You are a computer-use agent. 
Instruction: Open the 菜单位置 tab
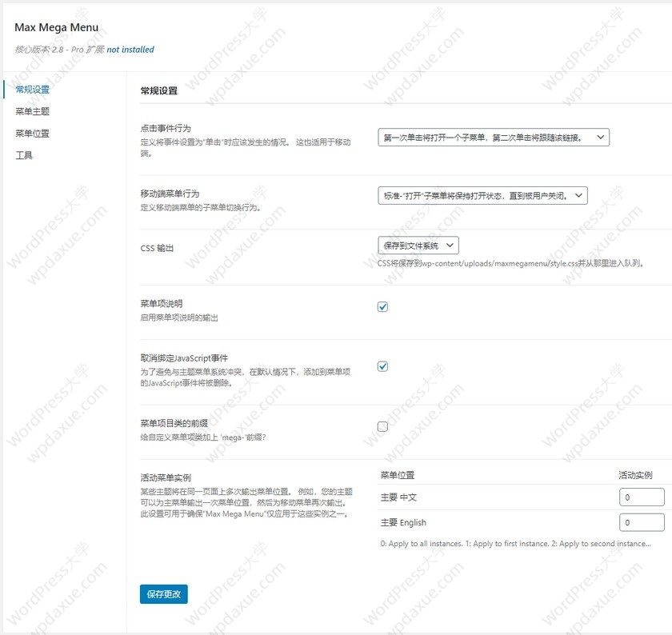coord(33,134)
